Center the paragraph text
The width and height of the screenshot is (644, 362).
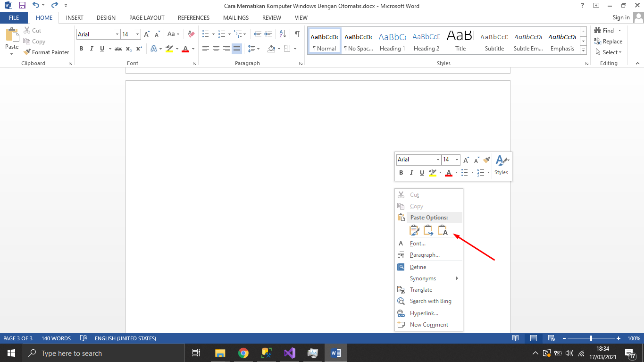click(x=216, y=49)
